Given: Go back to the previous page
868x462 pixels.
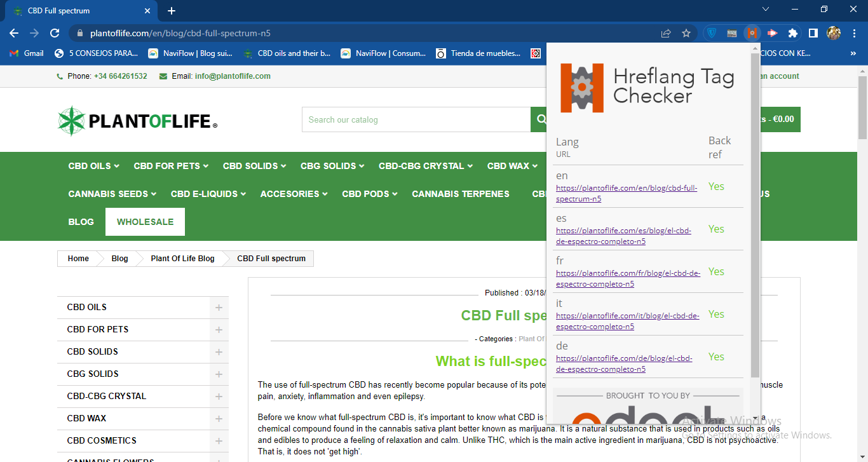Looking at the screenshot, I should pyautogui.click(x=14, y=33).
